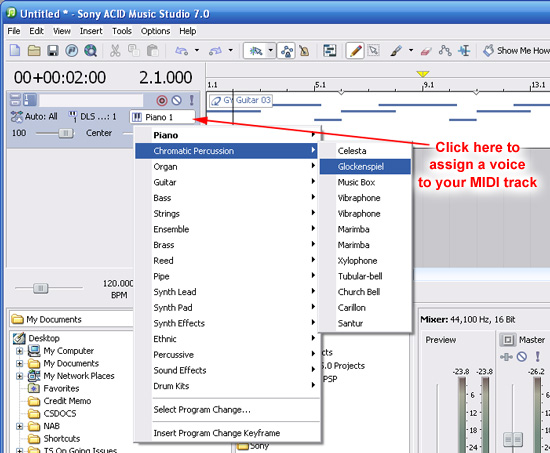Pick the Tubular-bell voice
550x453 pixels.
(x=365, y=277)
